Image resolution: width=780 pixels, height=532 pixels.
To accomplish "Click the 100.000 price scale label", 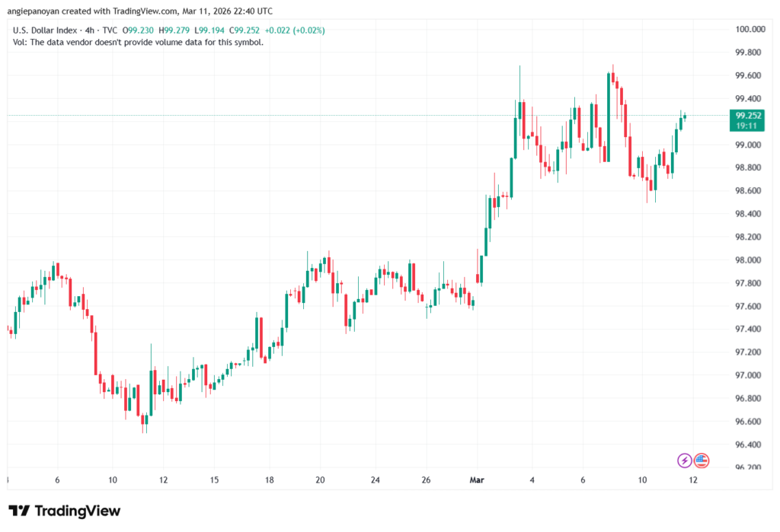I will click(750, 29).
